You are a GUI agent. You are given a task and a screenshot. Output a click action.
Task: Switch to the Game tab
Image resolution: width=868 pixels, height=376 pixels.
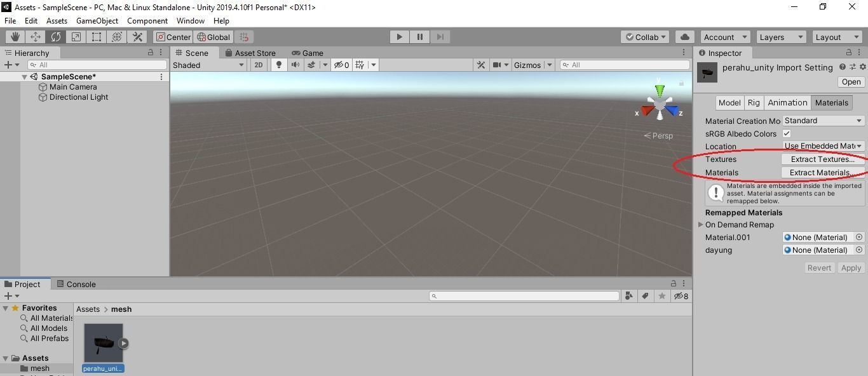tap(308, 53)
